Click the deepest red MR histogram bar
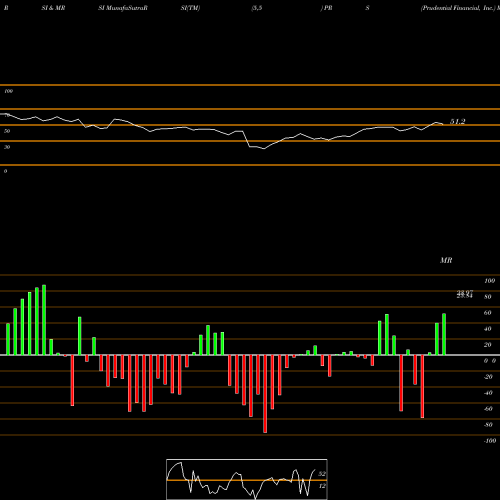Screen dimensions: 500x500 click(265, 394)
